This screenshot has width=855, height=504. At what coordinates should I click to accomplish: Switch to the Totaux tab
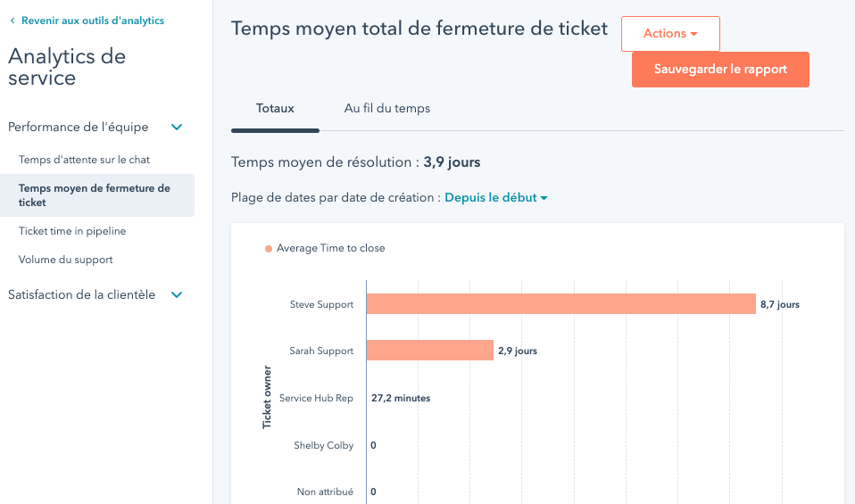[275, 109]
